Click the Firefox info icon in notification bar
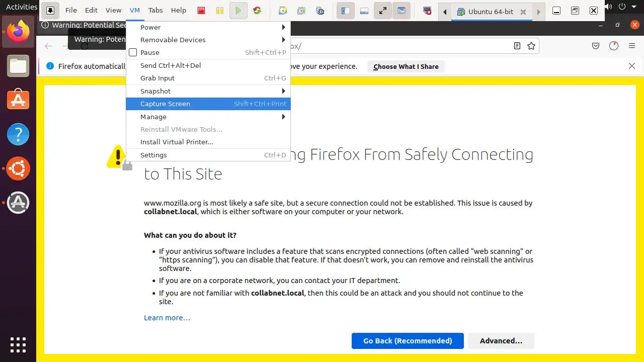The image size is (644, 362). pyautogui.click(x=50, y=66)
